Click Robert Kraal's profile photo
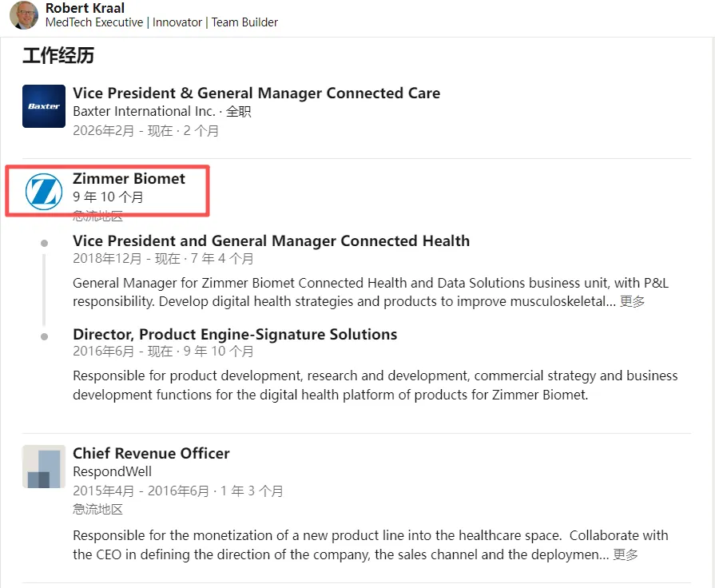715x588 pixels. [24, 14]
